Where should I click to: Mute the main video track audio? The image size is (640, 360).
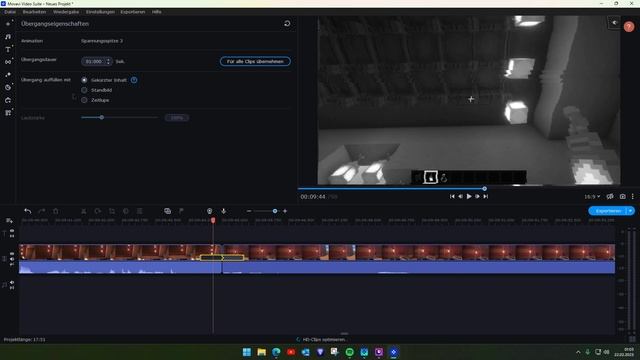[x=12, y=259]
